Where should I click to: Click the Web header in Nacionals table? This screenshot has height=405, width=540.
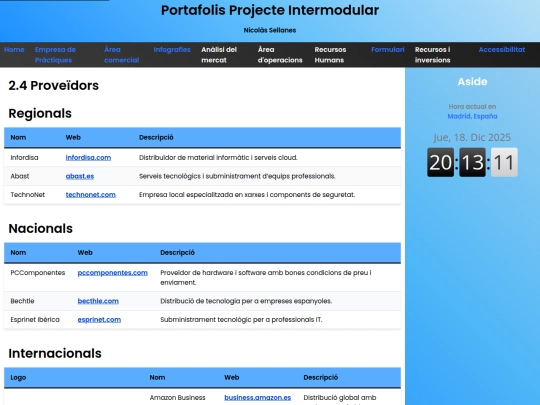click(85, 252)
